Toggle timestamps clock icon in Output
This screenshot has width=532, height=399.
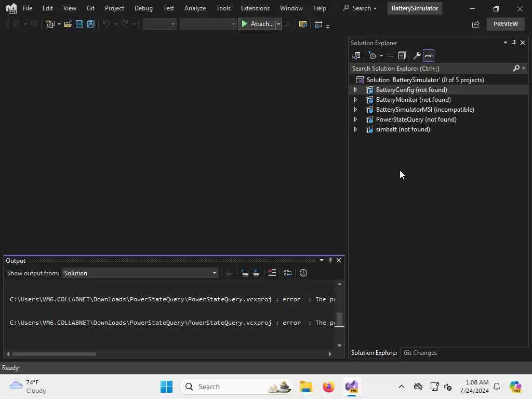303,273
